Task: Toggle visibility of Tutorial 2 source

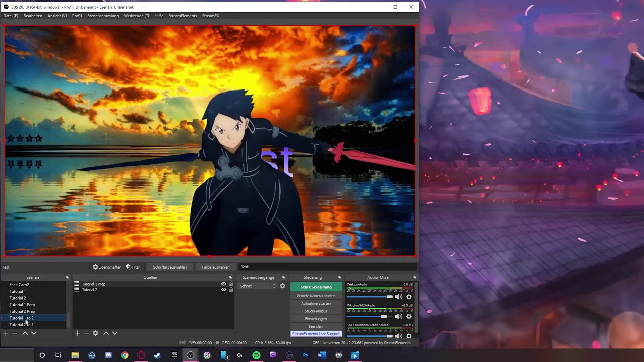Action: [x=224, y=290]
